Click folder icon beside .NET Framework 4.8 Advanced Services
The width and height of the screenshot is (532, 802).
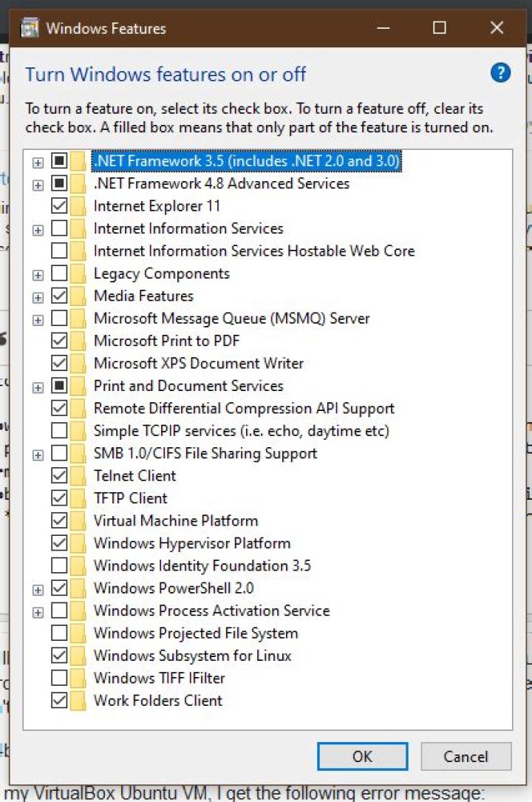pos(78,183)
